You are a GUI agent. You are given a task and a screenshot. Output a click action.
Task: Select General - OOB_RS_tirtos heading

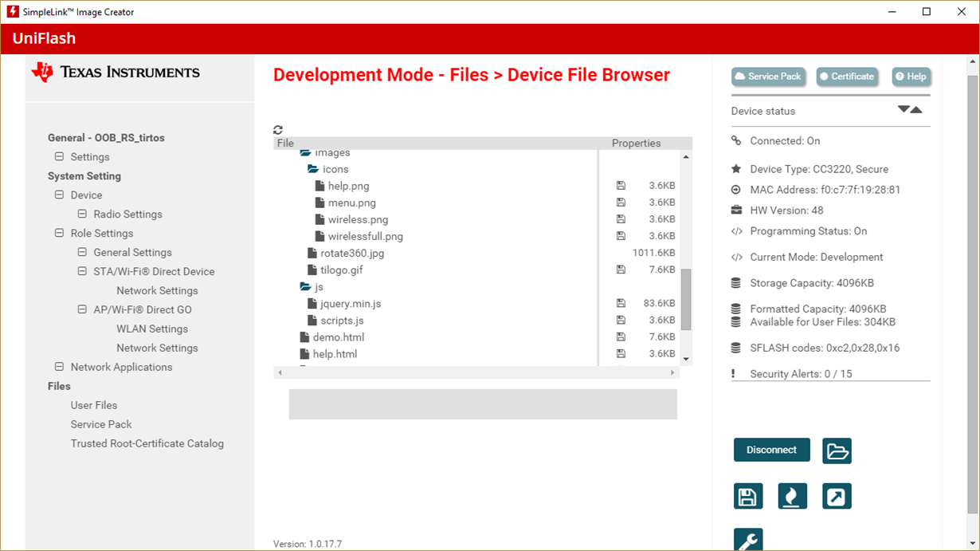coord(106,138)
